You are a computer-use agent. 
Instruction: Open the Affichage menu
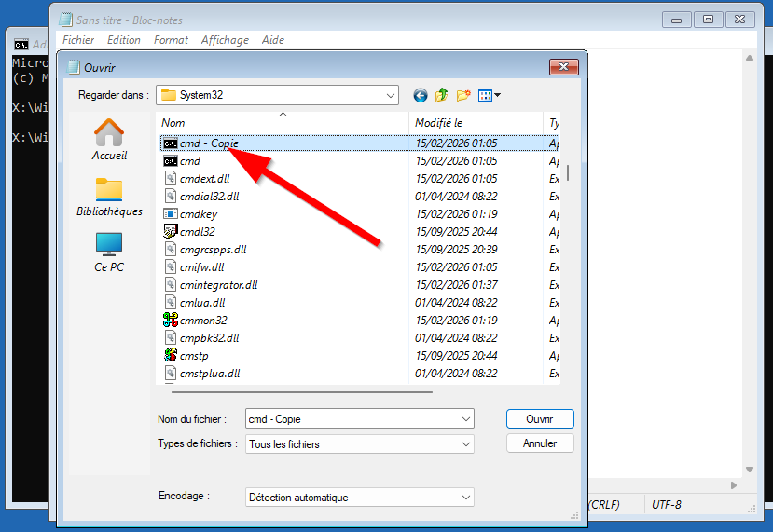tap(225, 40)
